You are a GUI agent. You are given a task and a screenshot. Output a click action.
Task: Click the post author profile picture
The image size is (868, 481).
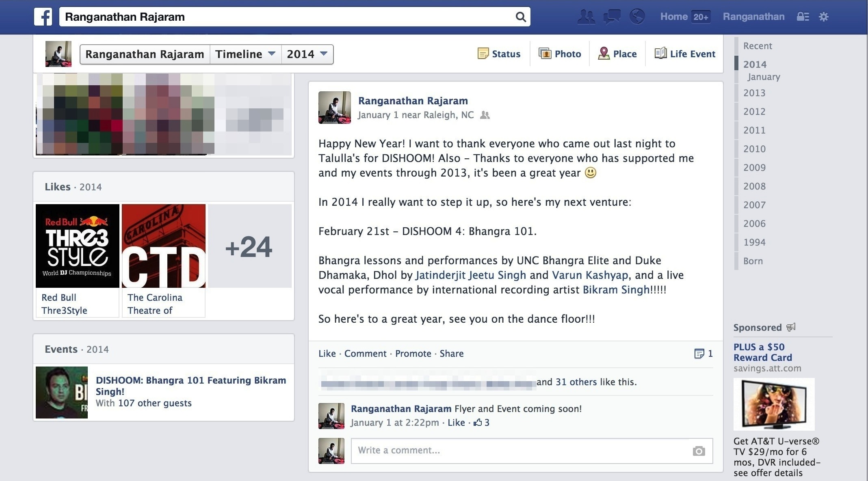(x=335, y=108)
